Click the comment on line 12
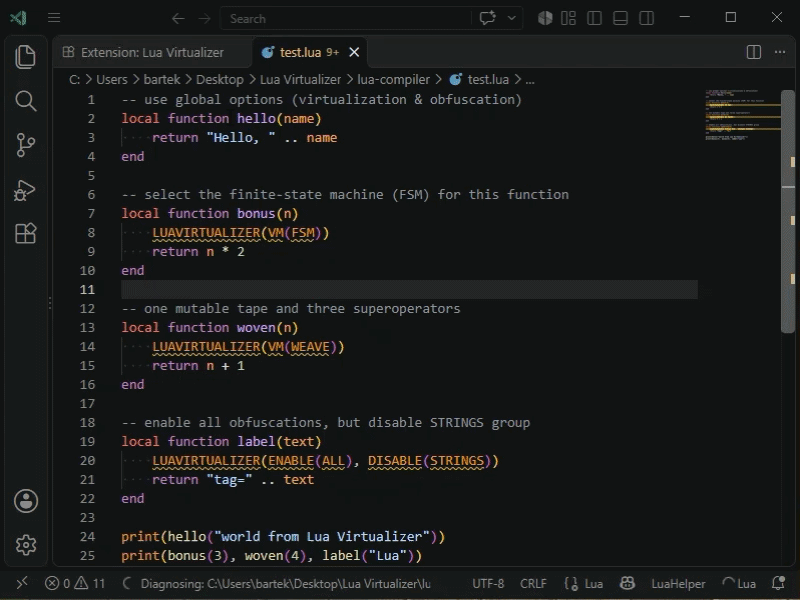 tap(291, 309)
